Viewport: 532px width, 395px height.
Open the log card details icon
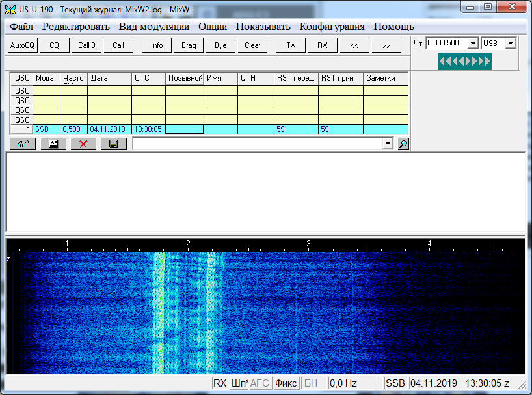(x=53, y=144)
